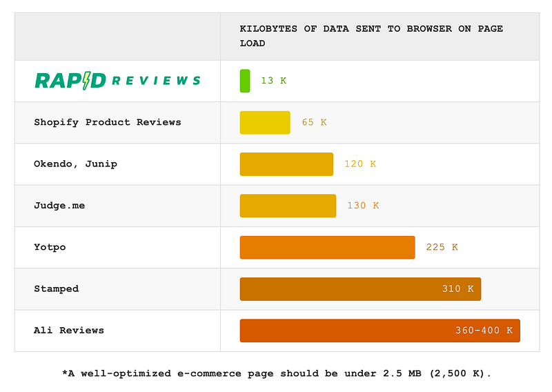Click the Ali Reviews row label
Image resolution: width=552 pixels, height=392 pixels.
tap(69, 331)
